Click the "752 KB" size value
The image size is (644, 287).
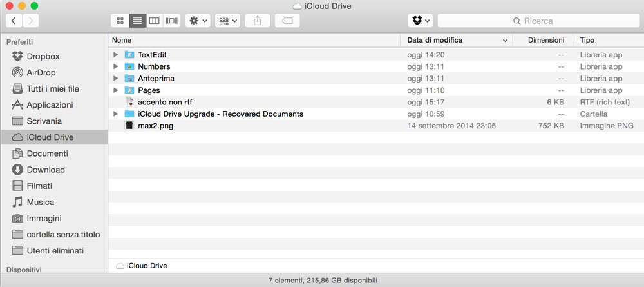(551, 126)
